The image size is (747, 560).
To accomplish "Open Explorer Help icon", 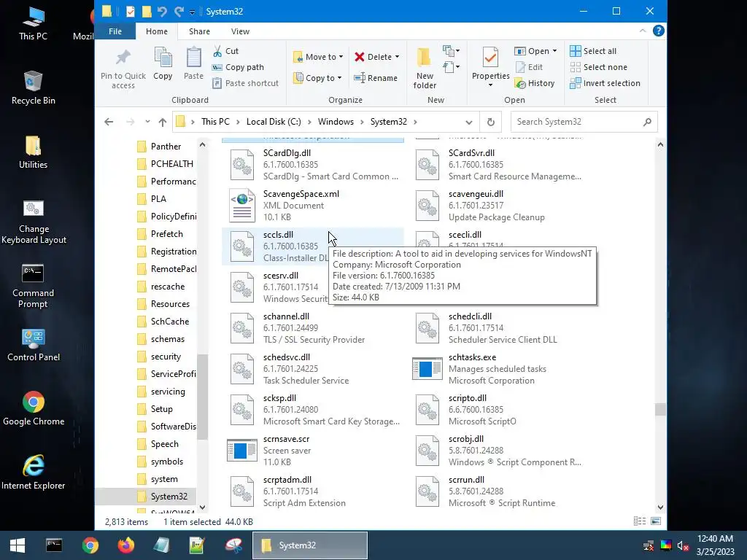I will click(659, 31).
